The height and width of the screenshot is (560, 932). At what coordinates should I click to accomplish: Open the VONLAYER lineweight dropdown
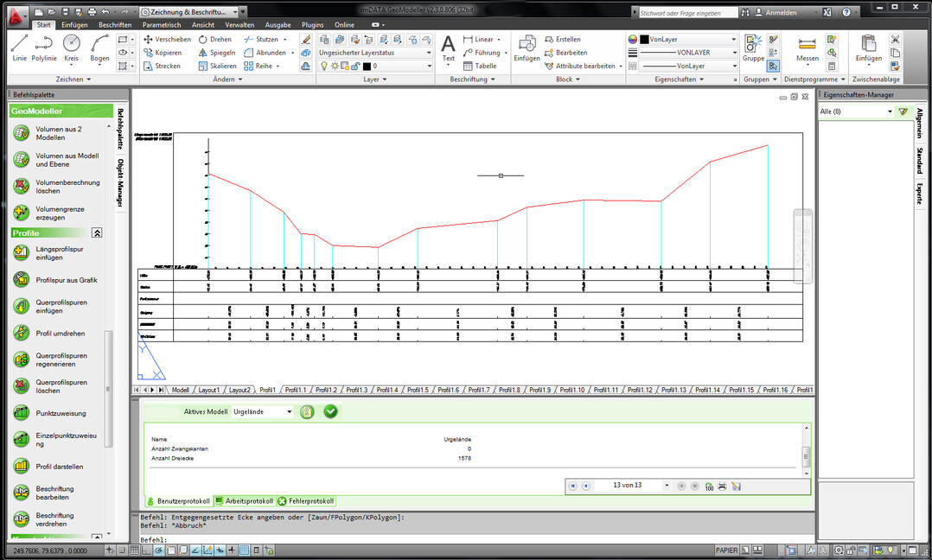(x=687, y=53)
